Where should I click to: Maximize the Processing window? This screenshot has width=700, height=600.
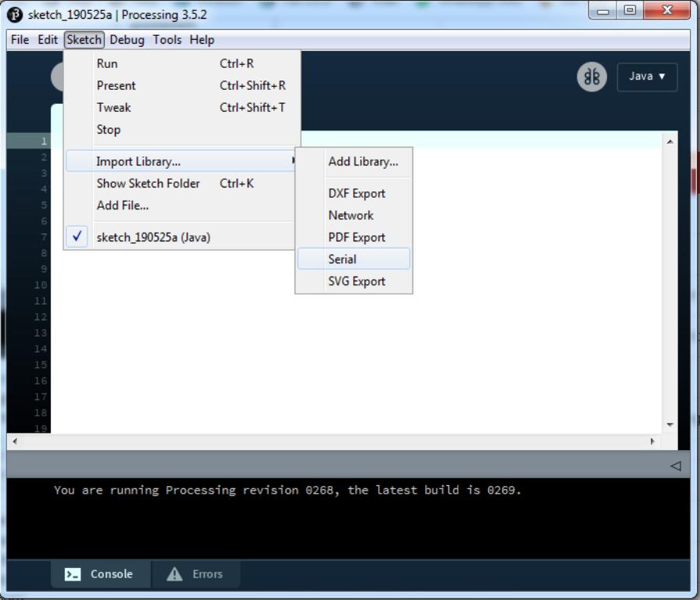[630, 11]
